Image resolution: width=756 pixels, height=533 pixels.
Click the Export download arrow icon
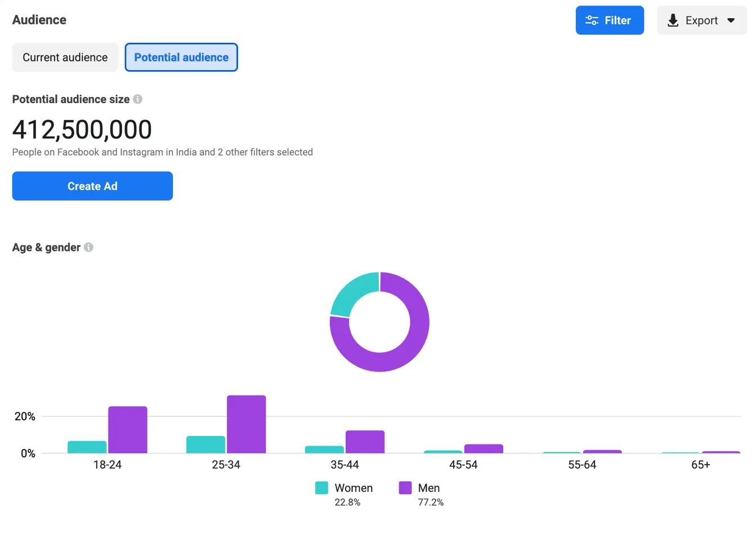(x=673, y=21)
